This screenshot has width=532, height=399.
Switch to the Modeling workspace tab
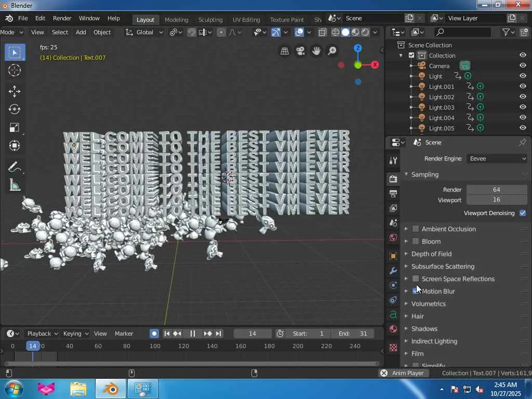[176, 20]
